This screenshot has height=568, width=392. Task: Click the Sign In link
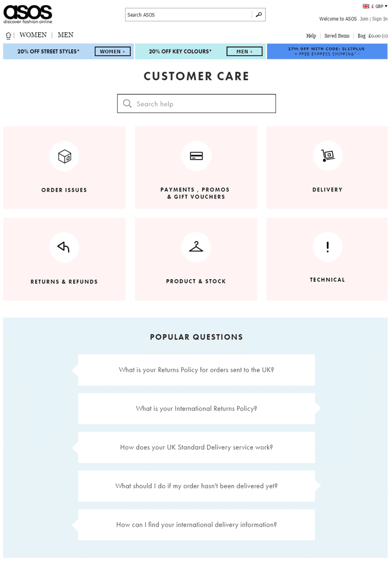[380, 19]
